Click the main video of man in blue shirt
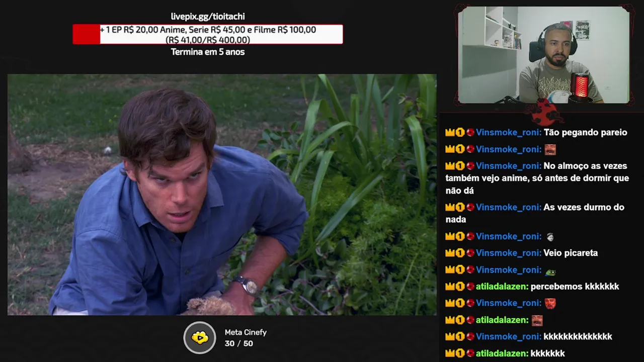Viewport: 644px width, 362px height. pos(222,195)
